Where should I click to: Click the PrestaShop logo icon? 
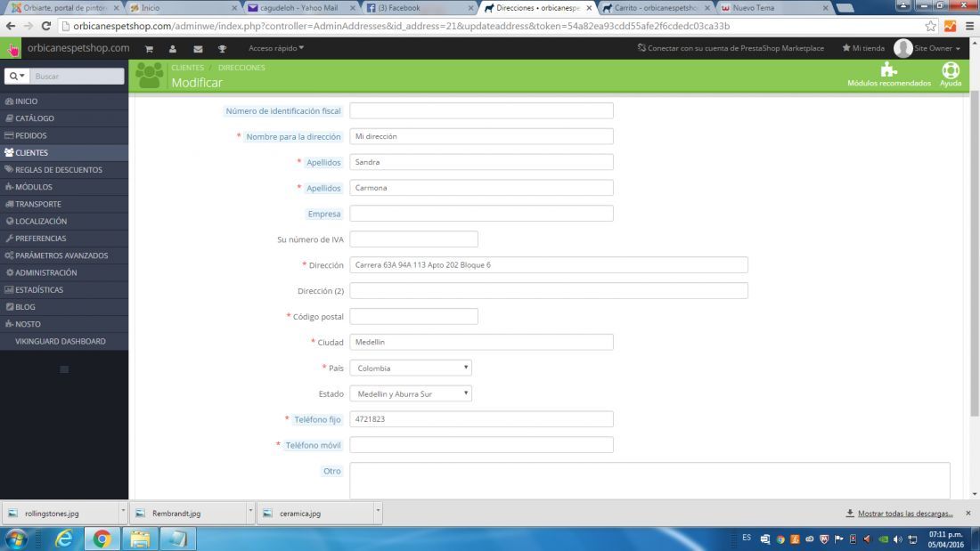[12, 49]
